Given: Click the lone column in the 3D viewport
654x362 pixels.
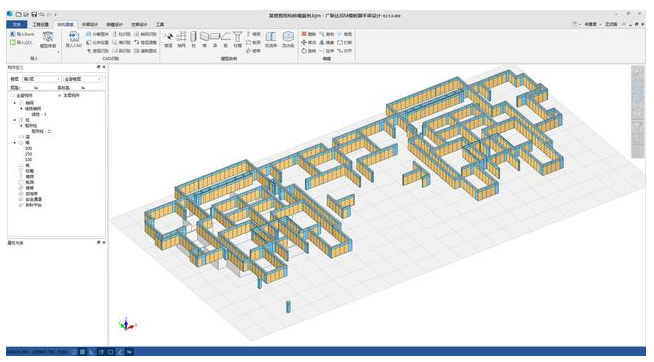Looking at the screenshot, I should 288,307.
